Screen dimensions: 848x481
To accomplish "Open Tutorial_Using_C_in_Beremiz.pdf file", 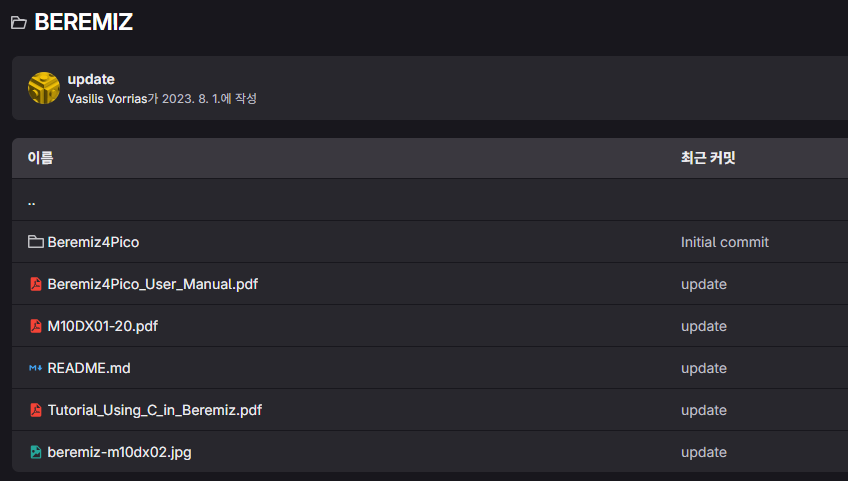I will (x=154, y=410).
